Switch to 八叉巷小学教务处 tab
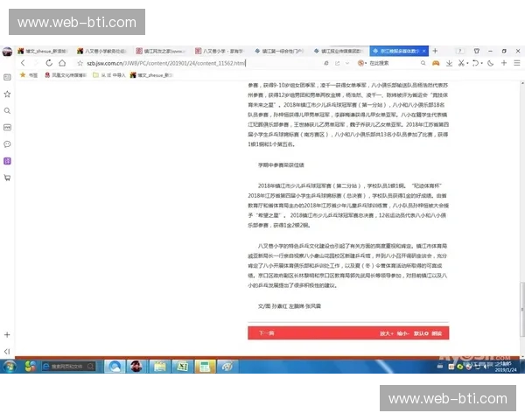The height and width of the screenshot is (420, 525). pyautogui.click(x=102, y=51)
